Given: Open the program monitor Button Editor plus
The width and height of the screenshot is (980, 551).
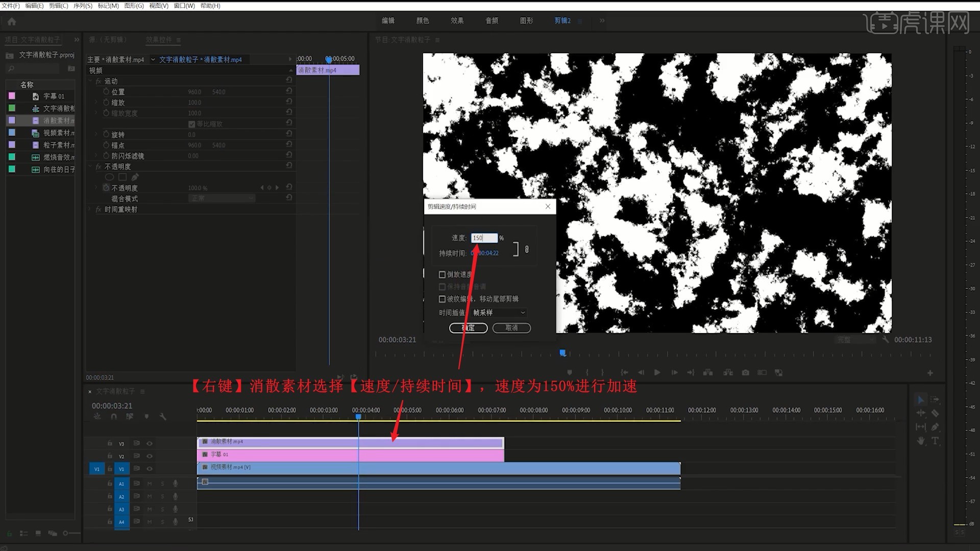Looking at the screenshot, I should point(930,373).
